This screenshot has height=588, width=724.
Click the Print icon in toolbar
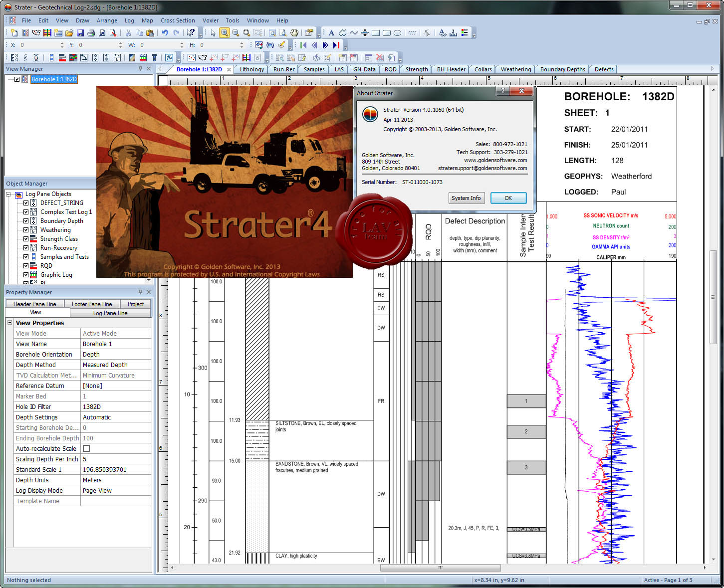point(91,33)
